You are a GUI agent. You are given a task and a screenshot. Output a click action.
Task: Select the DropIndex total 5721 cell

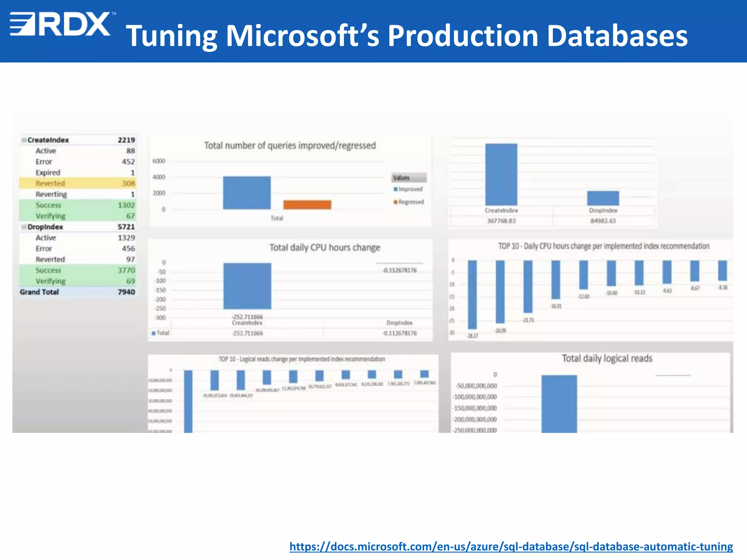(126, 227)
